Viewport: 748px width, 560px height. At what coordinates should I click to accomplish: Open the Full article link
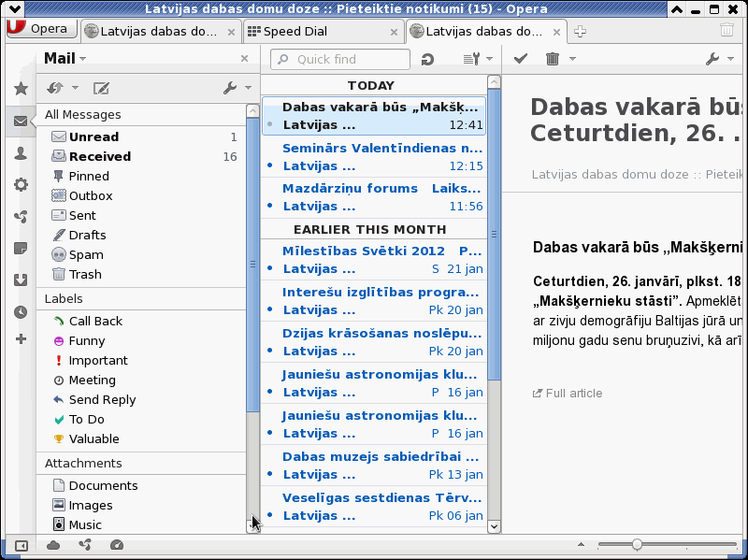coord(568,393)
